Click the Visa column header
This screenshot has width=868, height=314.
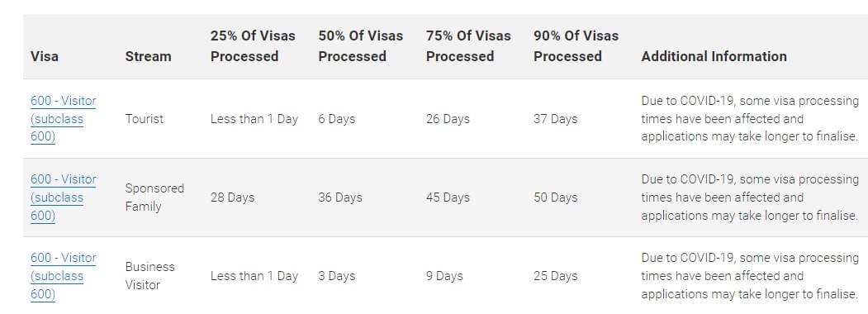pyautogui.click(x=45, y=56)
